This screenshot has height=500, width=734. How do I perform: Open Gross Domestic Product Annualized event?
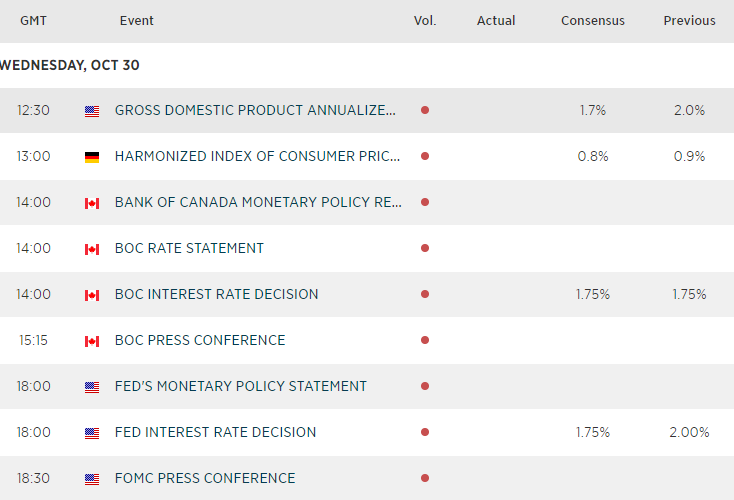[x=255, y=111]
